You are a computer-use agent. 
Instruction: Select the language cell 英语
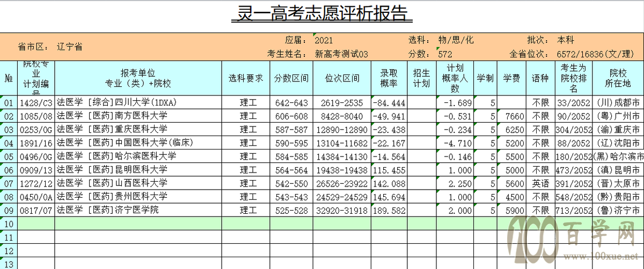click(540, 183)
